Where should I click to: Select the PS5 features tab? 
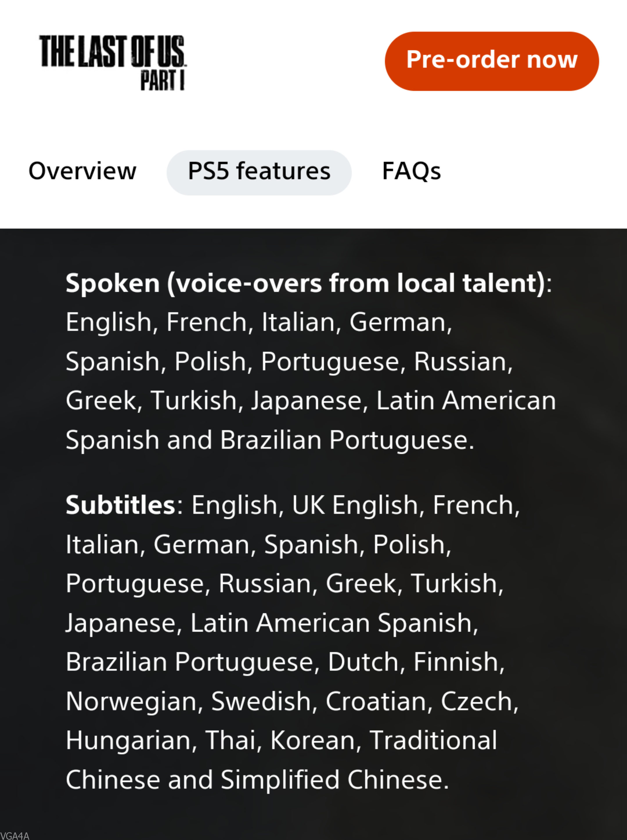259,171
